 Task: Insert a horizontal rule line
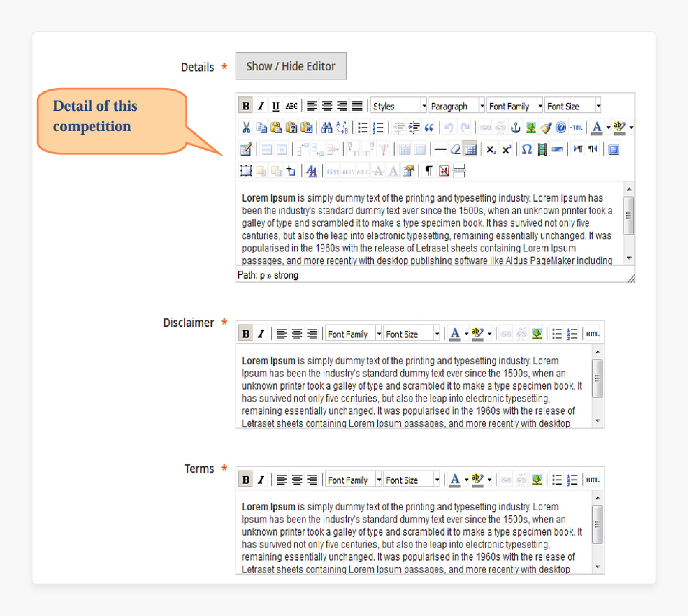coord(440,149)
